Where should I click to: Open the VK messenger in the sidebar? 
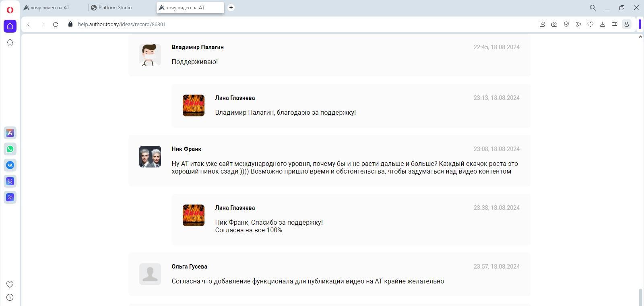coord(10,165)
